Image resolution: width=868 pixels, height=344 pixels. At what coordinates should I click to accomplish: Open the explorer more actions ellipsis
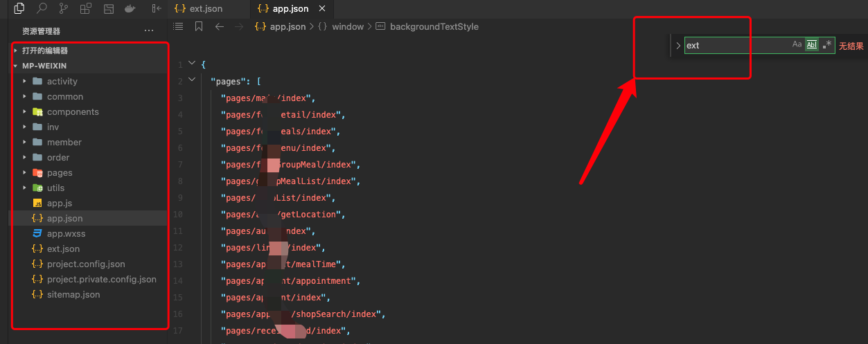149,31
